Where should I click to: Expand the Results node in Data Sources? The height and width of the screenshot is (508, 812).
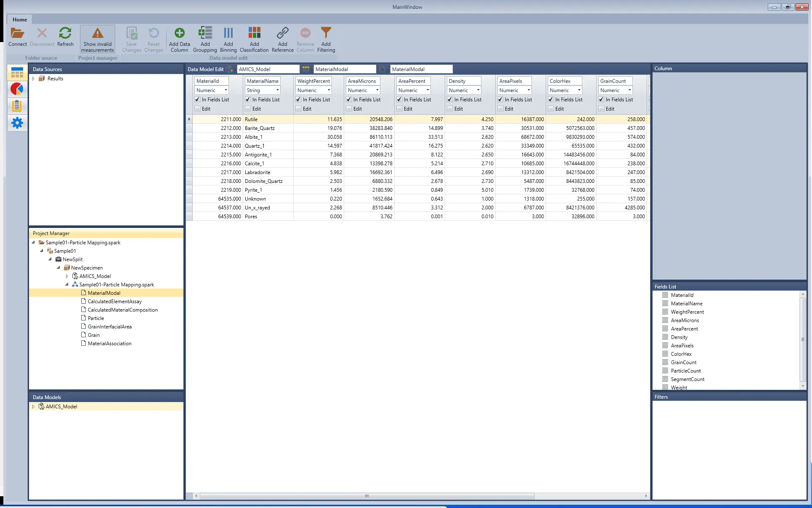tap(33, 79)
